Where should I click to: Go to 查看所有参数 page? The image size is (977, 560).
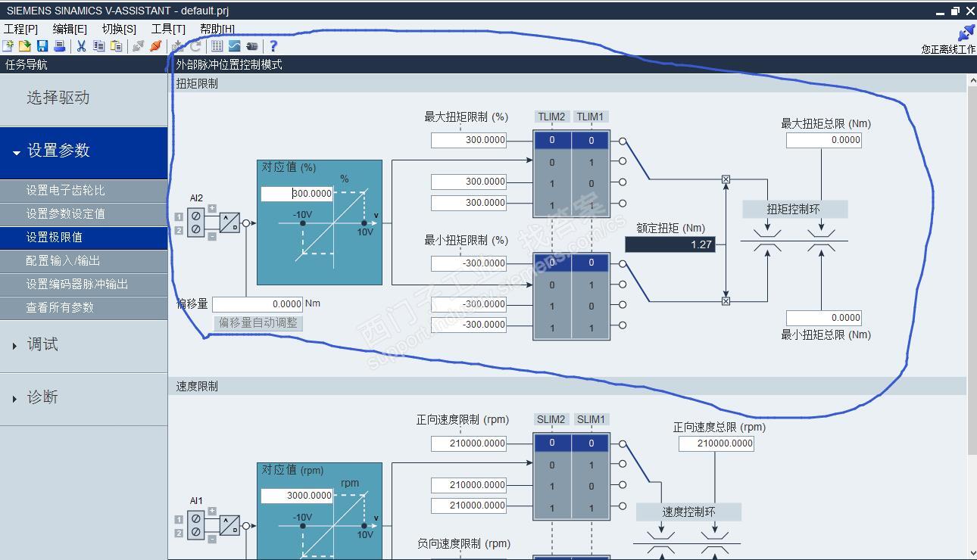click(x=83, y=308)
